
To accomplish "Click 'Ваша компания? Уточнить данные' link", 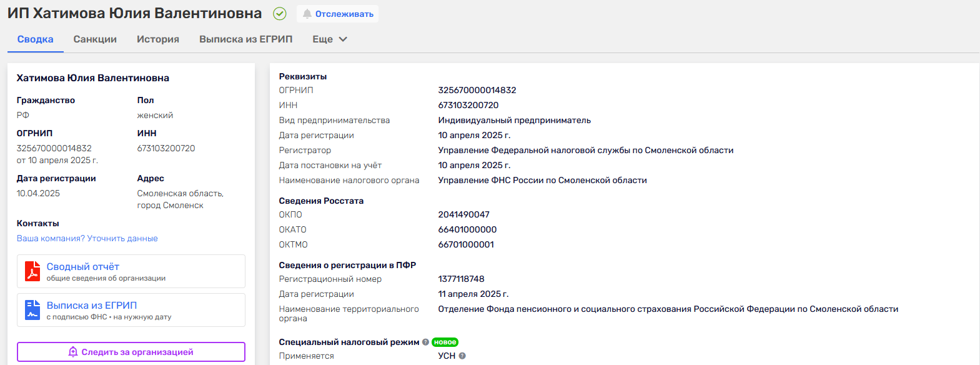I will 87,238.
